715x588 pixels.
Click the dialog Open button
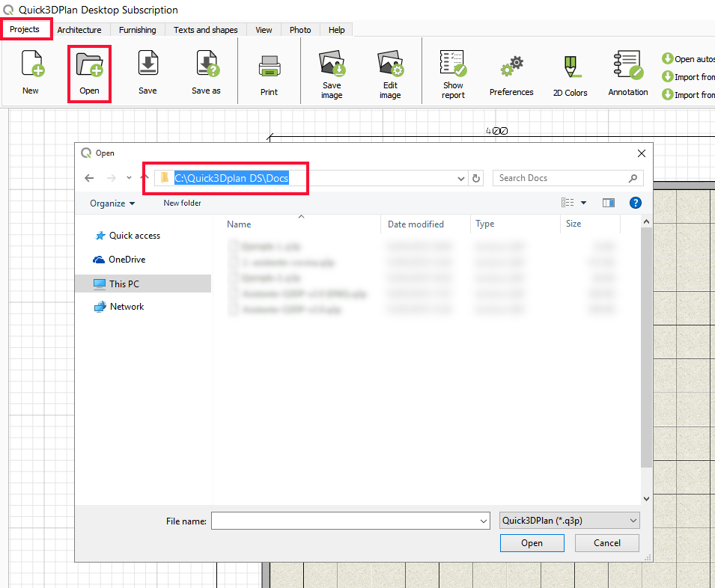coord(532,543)
